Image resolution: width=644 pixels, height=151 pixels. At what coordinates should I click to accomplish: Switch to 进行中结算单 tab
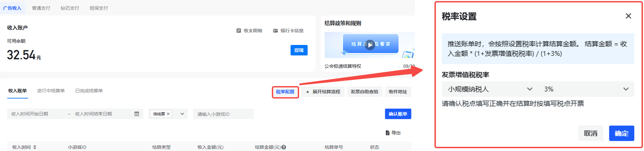pyautogui.click(x=51, y=91)
